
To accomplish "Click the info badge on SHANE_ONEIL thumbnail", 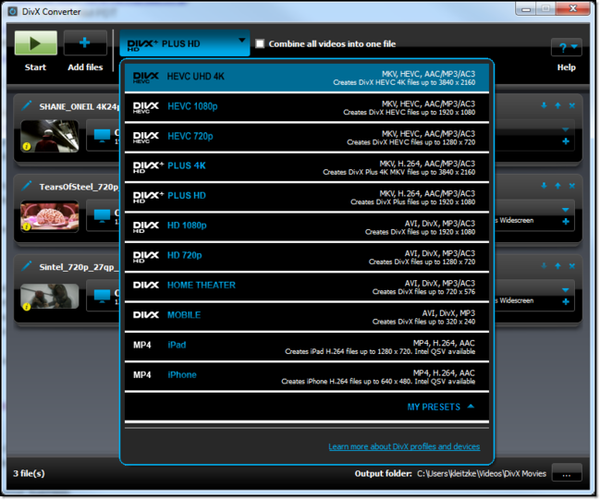I will pyautogui.click(x=26, y=146).
